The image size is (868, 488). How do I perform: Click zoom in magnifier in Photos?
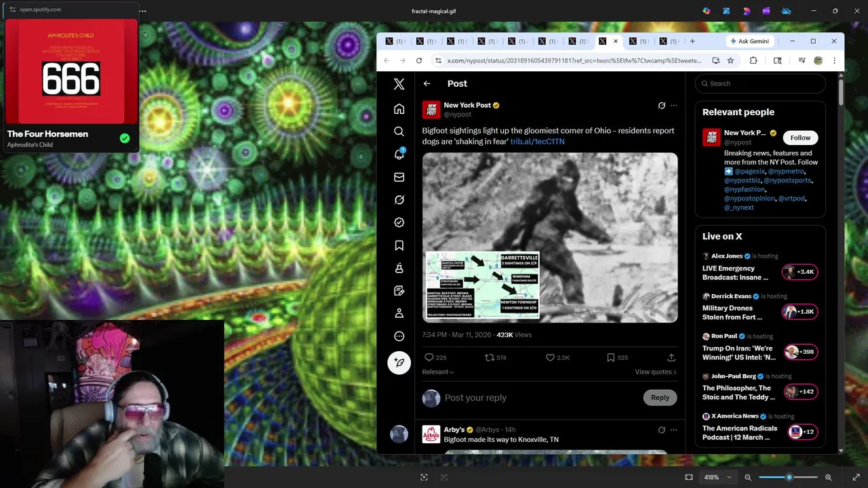(828, 477)
